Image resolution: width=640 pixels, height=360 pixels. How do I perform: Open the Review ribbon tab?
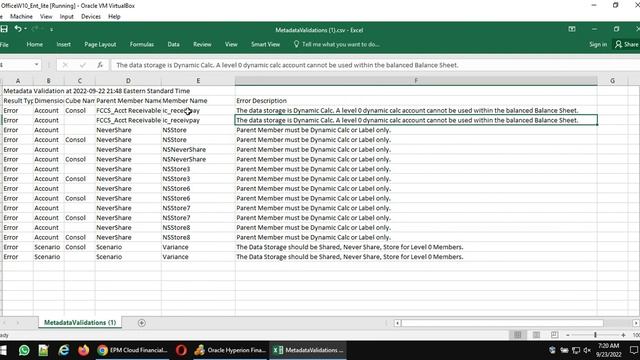click(x=202, y=44)
